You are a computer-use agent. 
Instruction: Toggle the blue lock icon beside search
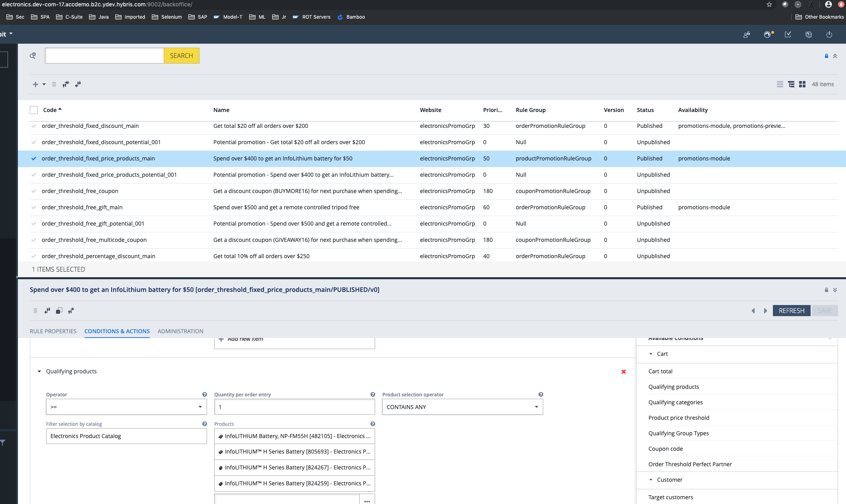pyautogui.click(x=827, y=56)
